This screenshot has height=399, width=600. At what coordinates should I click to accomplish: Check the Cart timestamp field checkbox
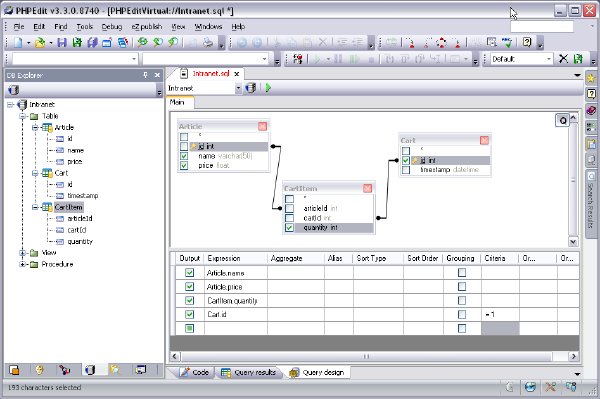pyautogui.click(x=406, y=170)
